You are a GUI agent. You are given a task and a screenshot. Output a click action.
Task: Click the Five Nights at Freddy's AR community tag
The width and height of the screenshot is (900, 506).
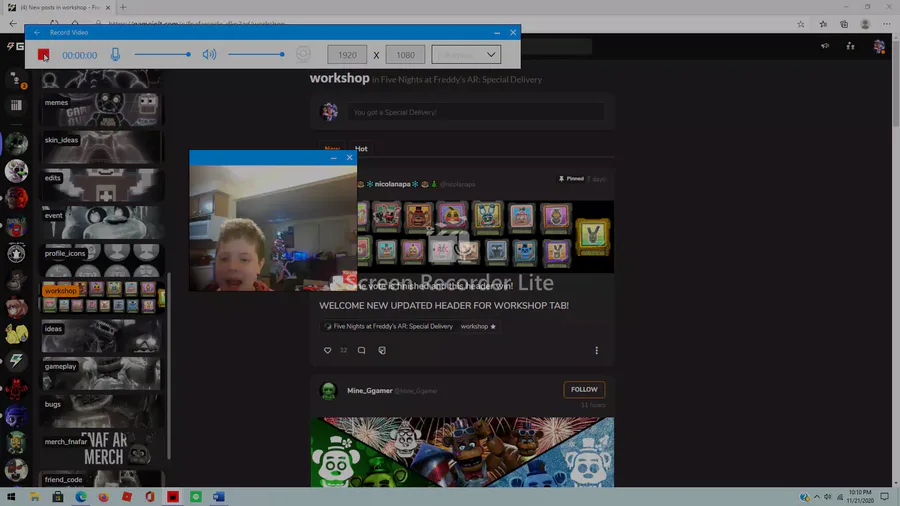[389, 326]
